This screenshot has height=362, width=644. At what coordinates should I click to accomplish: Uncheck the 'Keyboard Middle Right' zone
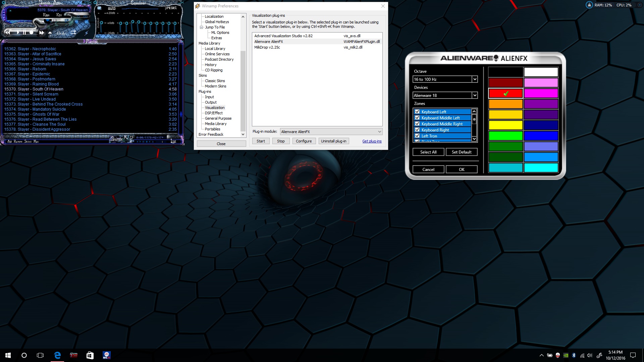(417, 124)
